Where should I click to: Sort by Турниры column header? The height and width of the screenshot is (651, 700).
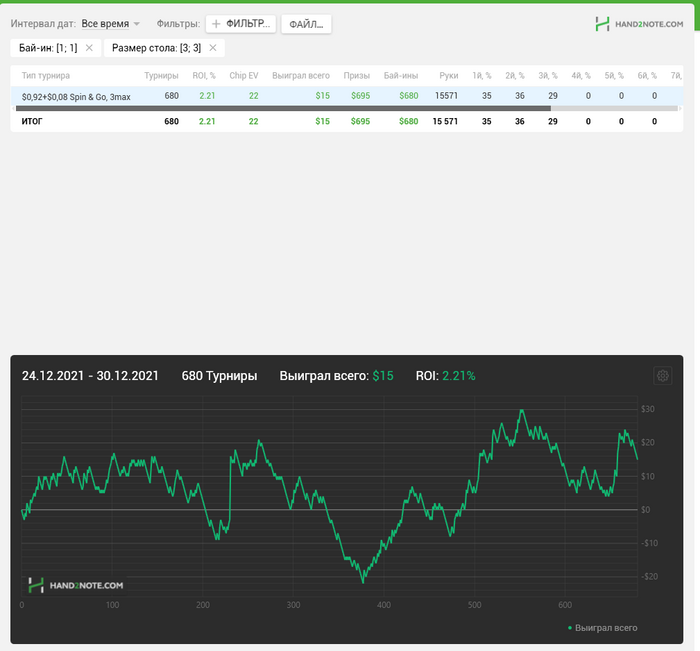[161, 75]
